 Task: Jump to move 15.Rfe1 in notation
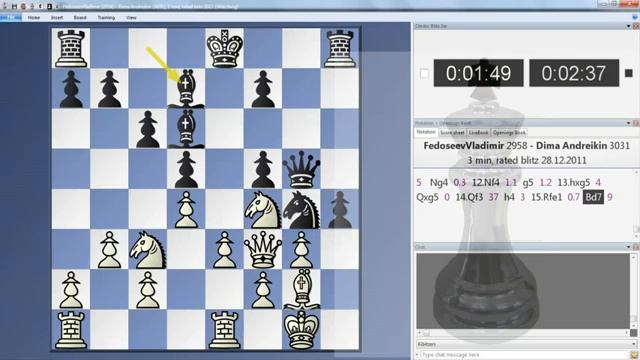point(547,197)
